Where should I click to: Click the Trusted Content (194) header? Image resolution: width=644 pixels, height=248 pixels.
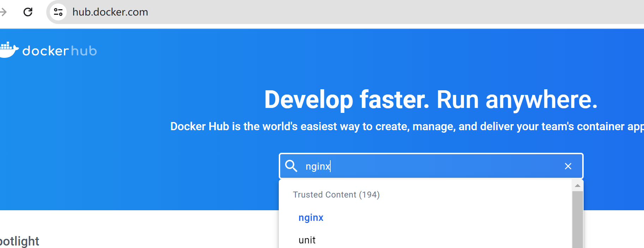(336, 195)
